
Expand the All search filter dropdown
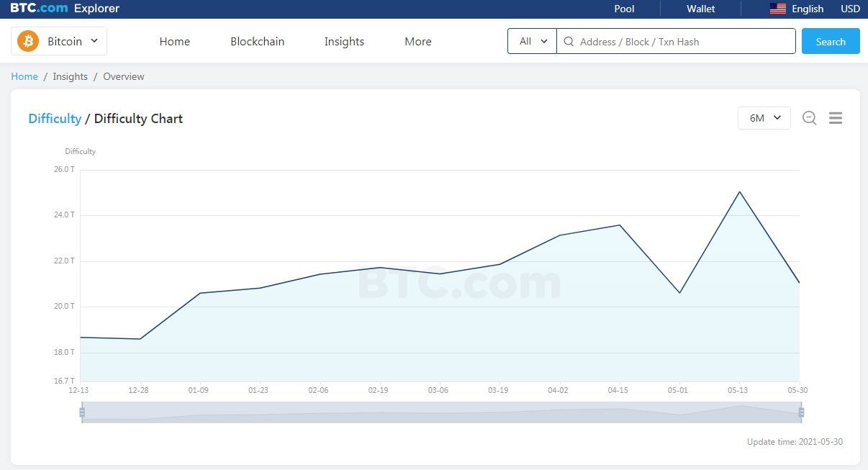533,41
